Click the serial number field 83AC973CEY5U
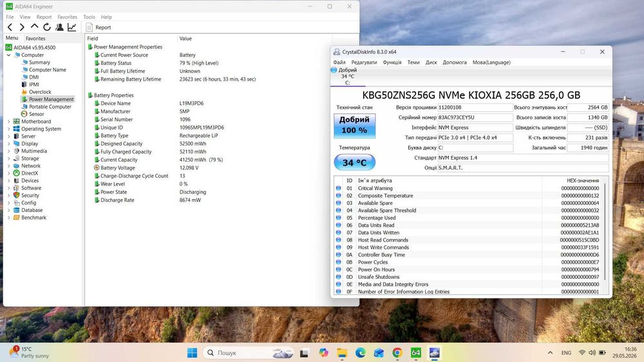The width and height of the screenshot is (644, 362). point(475,117)
